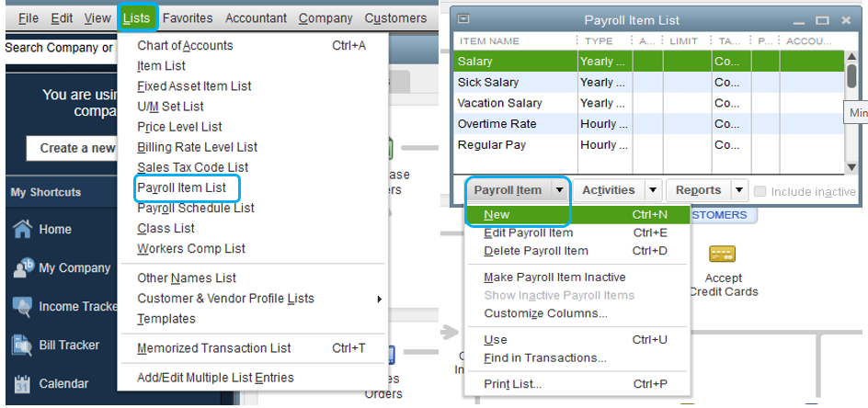Expand Customer & Vendor Profile Lists submenu
This screenshot has width=868, height=408.
(x=380, y=299)
